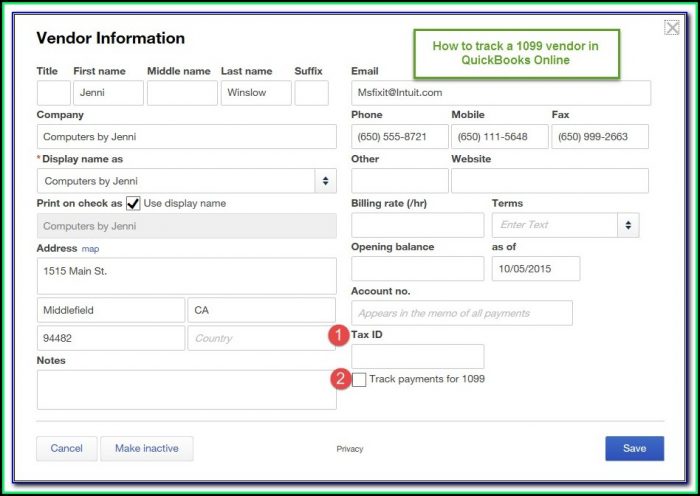Click the zip code field 94482
This screenshot has width=700, height=496.
[111, 338]
